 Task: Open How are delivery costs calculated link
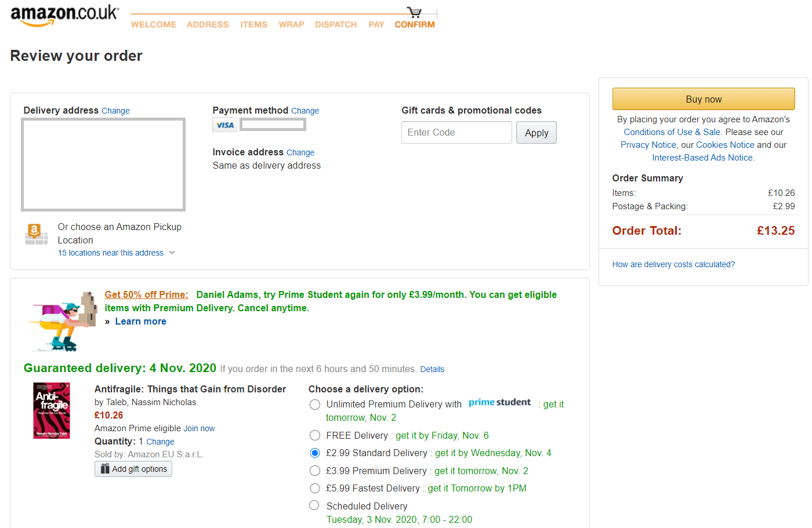click(x=673, y=264)
